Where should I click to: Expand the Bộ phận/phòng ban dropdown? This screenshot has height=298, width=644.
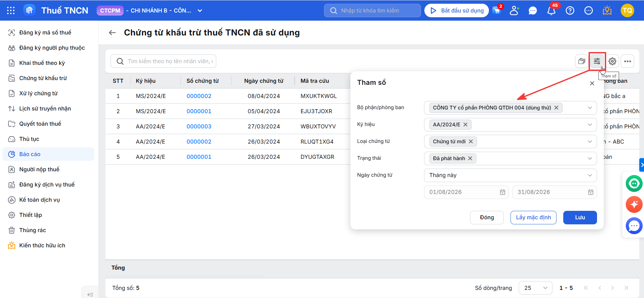click(590, 108)
